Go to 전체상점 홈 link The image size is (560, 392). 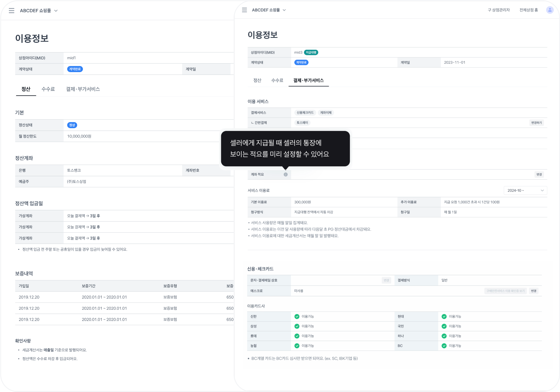pyautogui.click(x=528, y=10)
